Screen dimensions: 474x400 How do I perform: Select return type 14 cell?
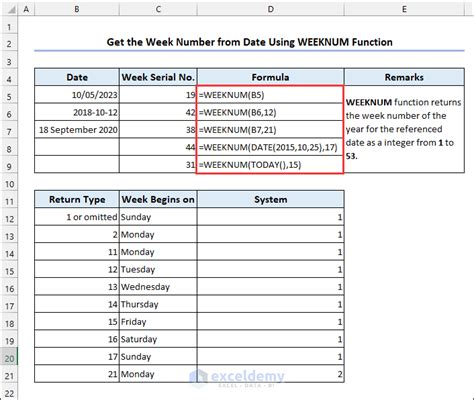[x=77, y=304]
